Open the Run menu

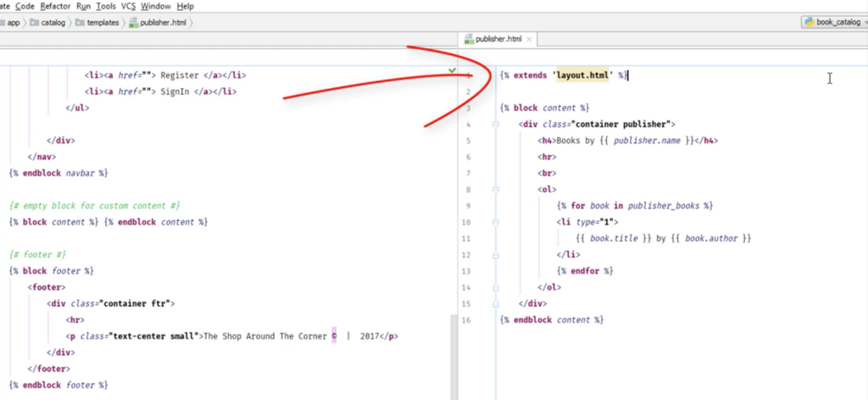pos(84,6)
